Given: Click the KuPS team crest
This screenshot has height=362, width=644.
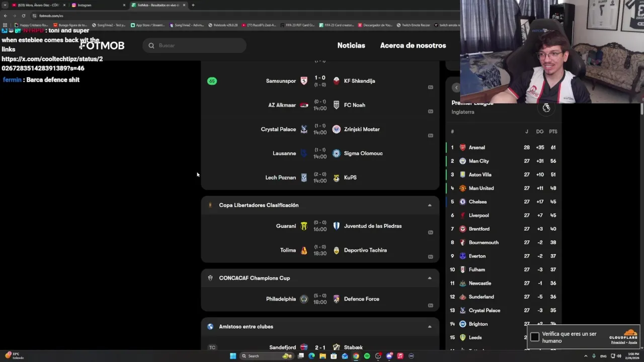Looking at the screenshot, I should coord(337,177).
